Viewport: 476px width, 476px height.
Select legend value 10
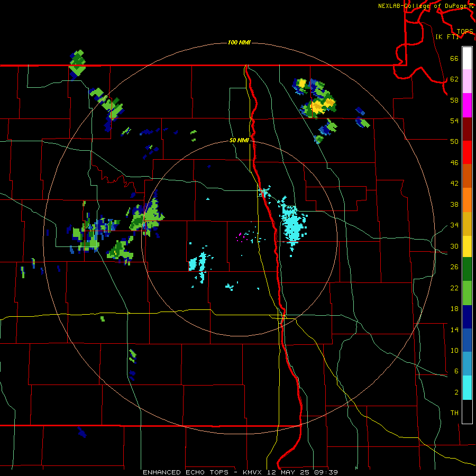click(x=454, y=350)
